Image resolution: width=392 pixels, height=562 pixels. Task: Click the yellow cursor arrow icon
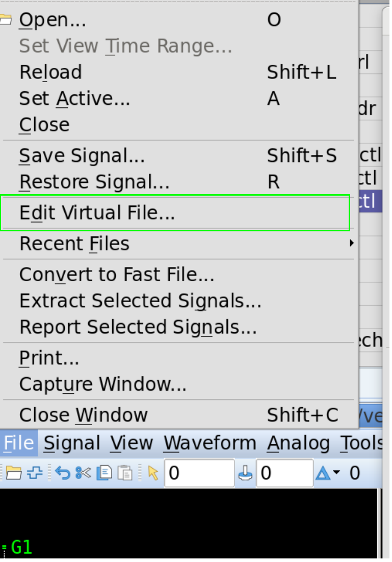tap(153, 473)
